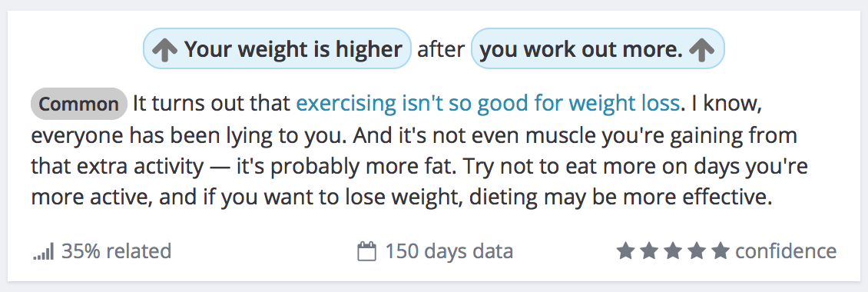The height and width of the screenshot is (292, 868).
Task: Open the 'you work out more.' pill
Action: point(598,48)
